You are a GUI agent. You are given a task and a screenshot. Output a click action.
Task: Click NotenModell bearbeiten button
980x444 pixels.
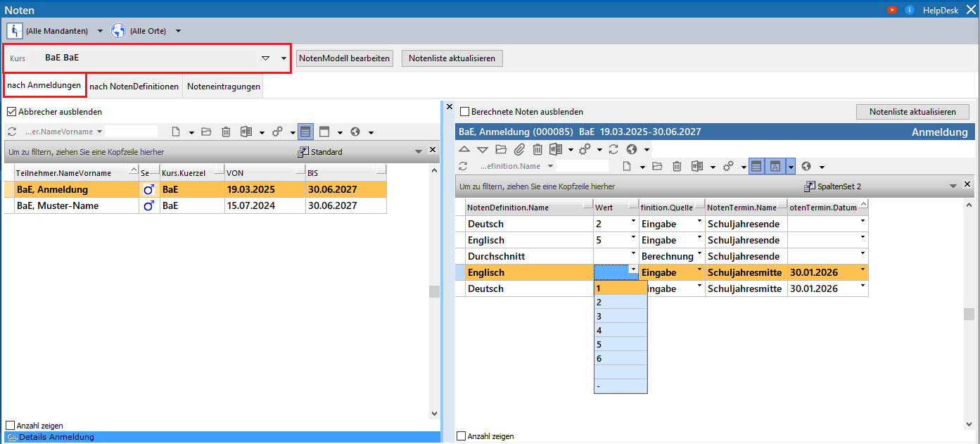tap(345, 58)
